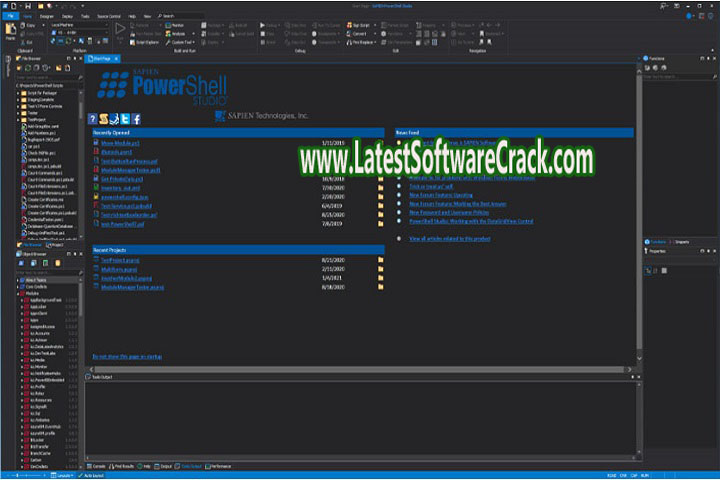720x480 pixels.
Task: Click the Functions panel icon at right
Action: (646, 58)
